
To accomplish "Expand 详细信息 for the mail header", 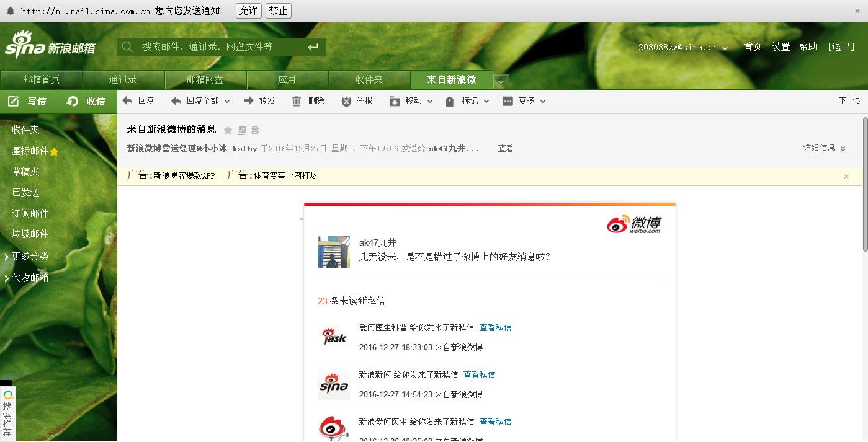I will 825,148.
